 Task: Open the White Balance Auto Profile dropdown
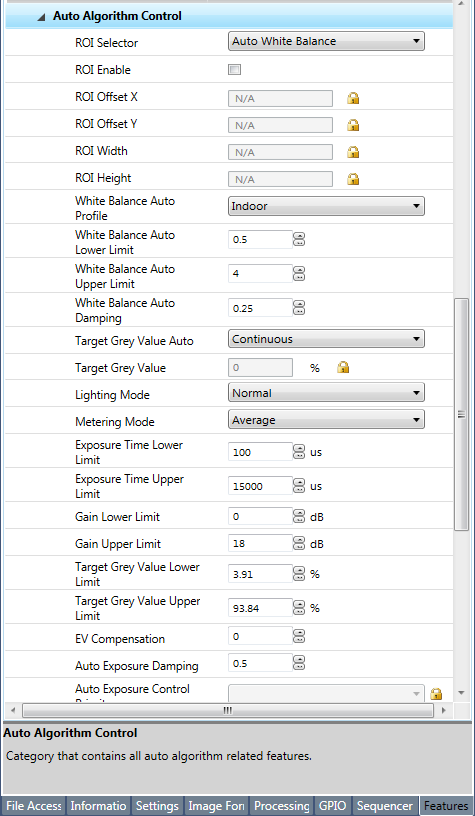point(326,206)
